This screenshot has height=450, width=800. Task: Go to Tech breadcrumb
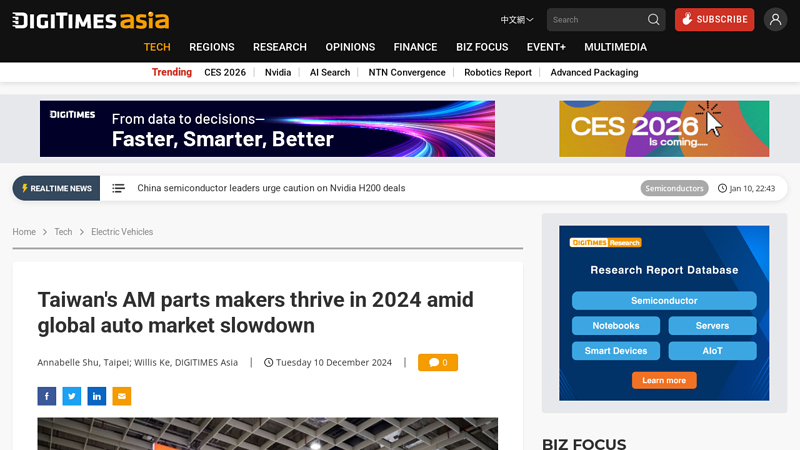[x=63, y=232]
